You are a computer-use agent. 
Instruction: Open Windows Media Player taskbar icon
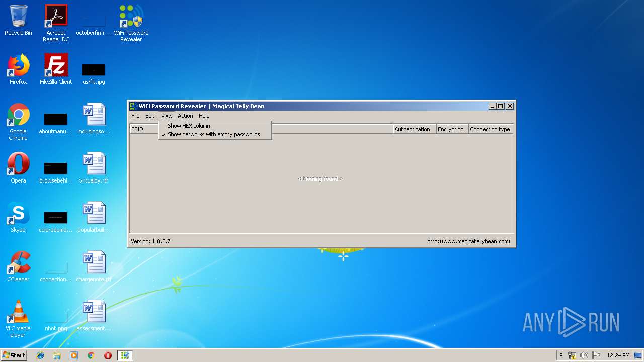tap(74, 355)
